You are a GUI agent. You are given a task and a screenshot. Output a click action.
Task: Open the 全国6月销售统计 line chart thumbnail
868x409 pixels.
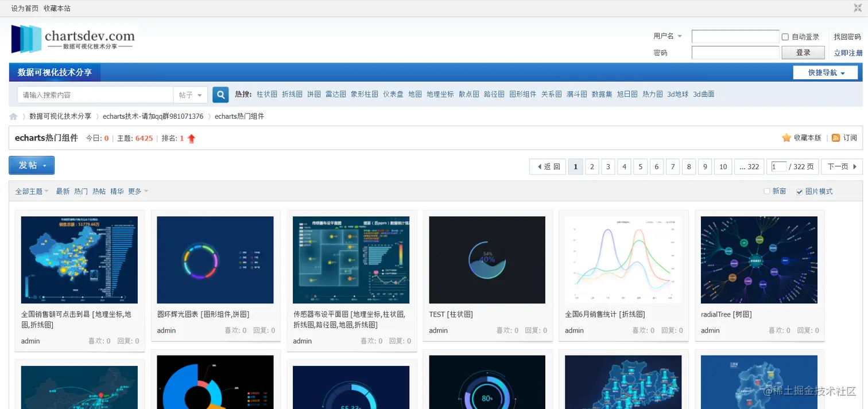pos(623,260)
